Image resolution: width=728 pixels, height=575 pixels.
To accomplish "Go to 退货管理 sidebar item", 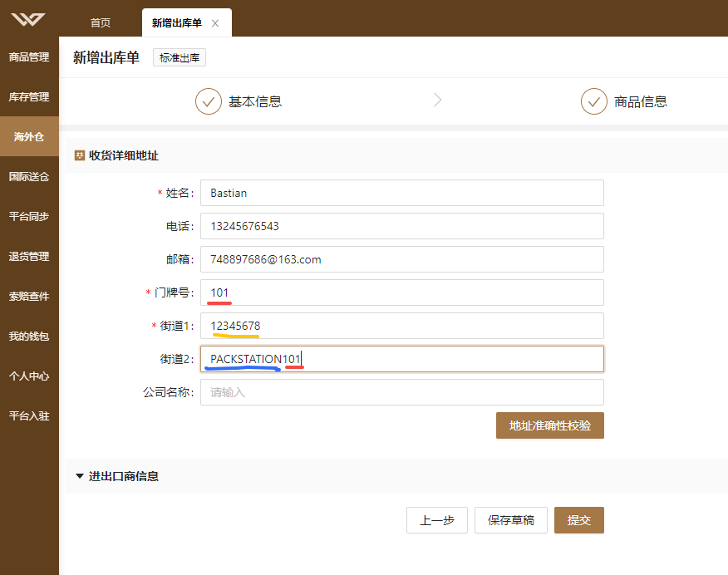I will pos(29,257).
